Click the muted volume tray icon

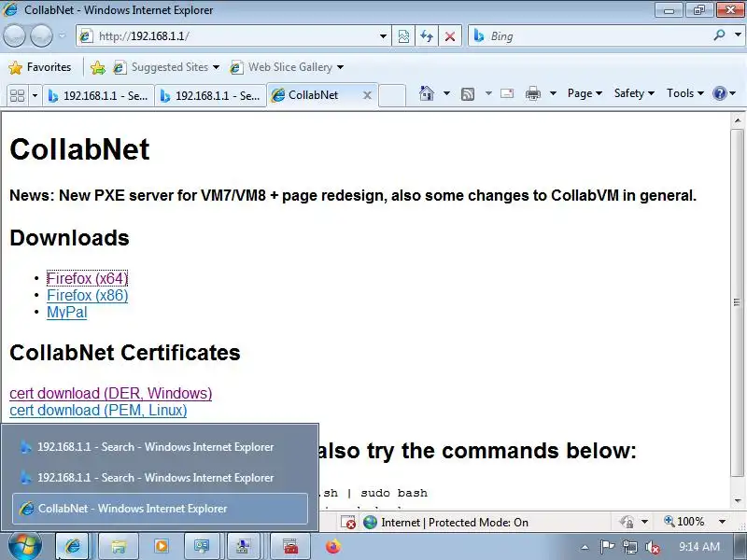(x=652, y=547)
